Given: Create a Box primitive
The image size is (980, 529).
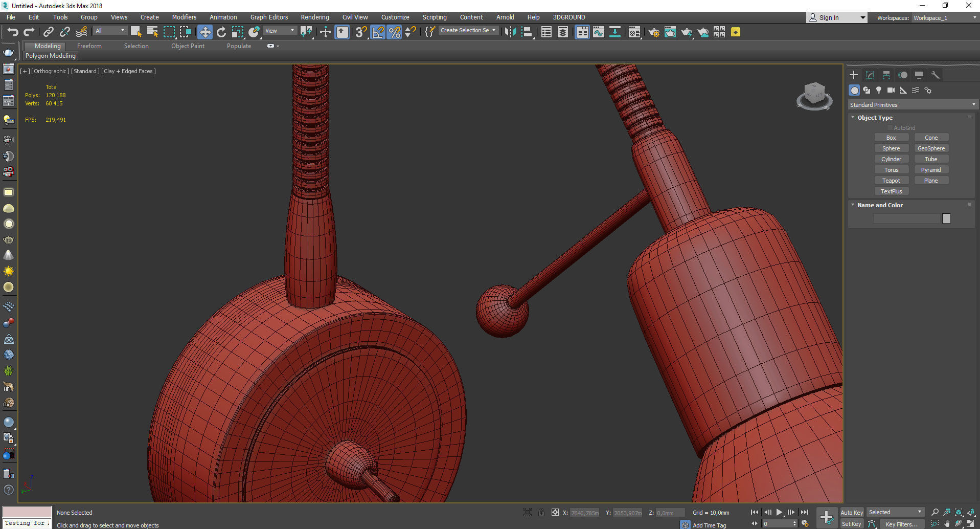Looking at the screenshot, I should (x=891, y=138).
